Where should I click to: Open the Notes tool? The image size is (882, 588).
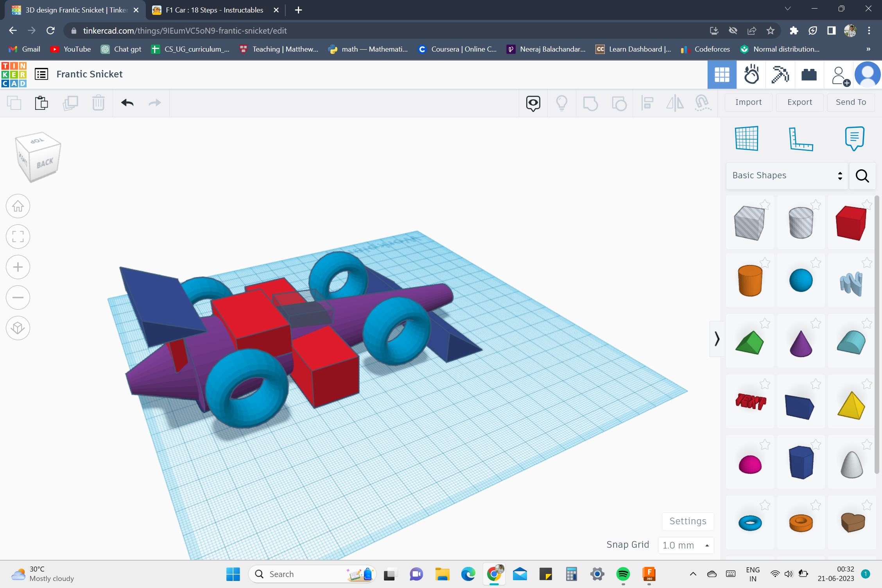854,138
